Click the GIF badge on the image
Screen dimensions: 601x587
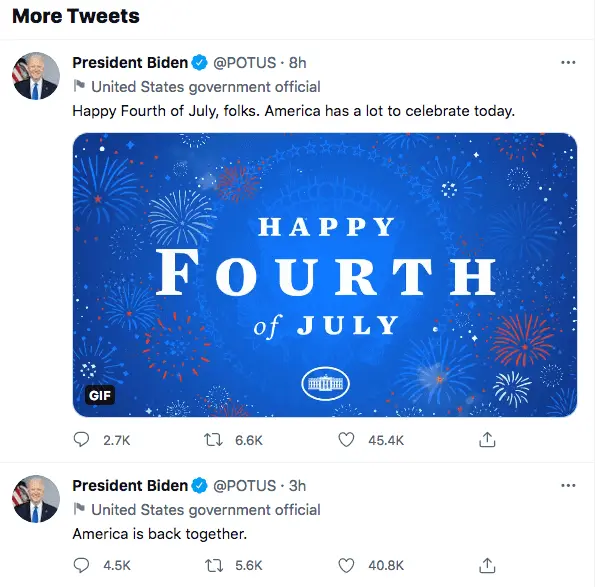pyautogui.click(x=100, y=395)
